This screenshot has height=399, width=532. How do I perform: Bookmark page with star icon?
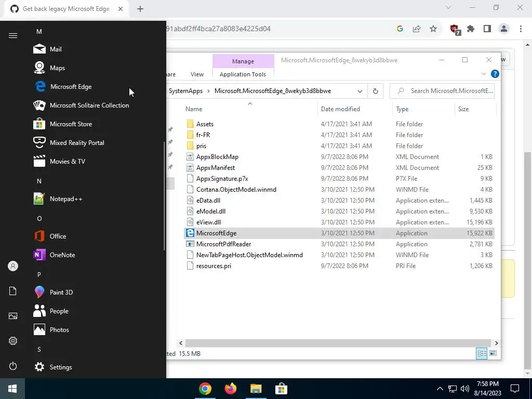433,29
